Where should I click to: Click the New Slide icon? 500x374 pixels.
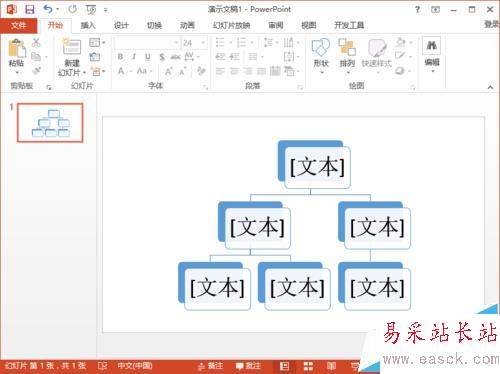click(72, 47)
